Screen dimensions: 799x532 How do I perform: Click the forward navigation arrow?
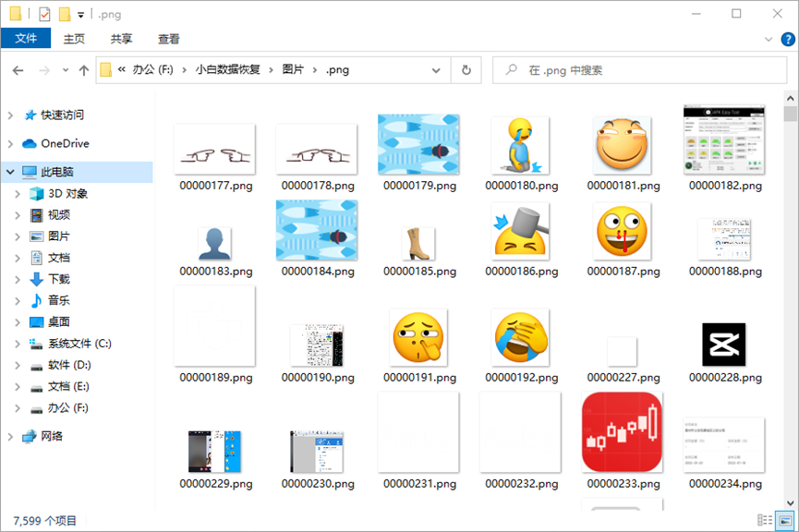point(42,69)
